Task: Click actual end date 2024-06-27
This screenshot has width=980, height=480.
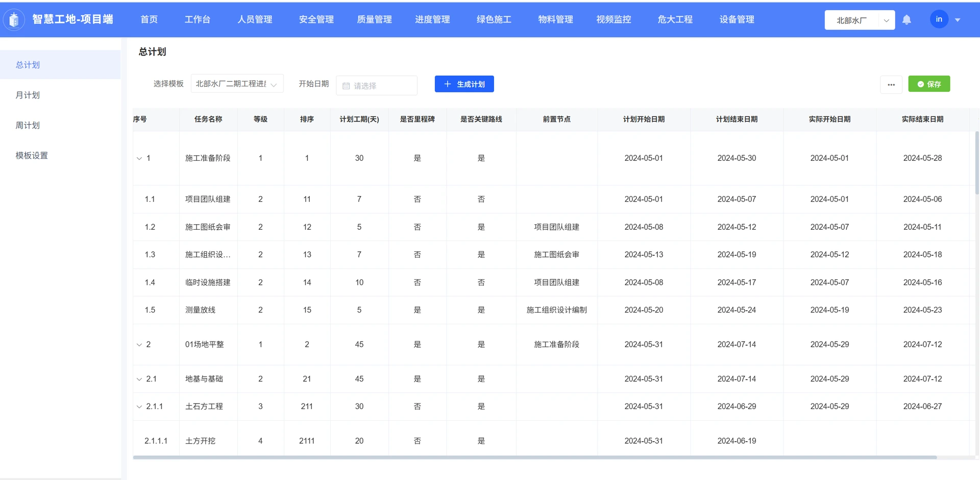Action: [922, 406]
